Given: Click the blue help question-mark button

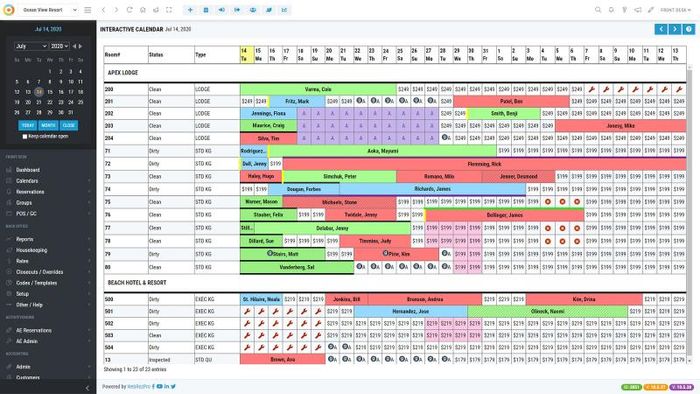Looking at the screenshot, I should click(x=689, y=29).
